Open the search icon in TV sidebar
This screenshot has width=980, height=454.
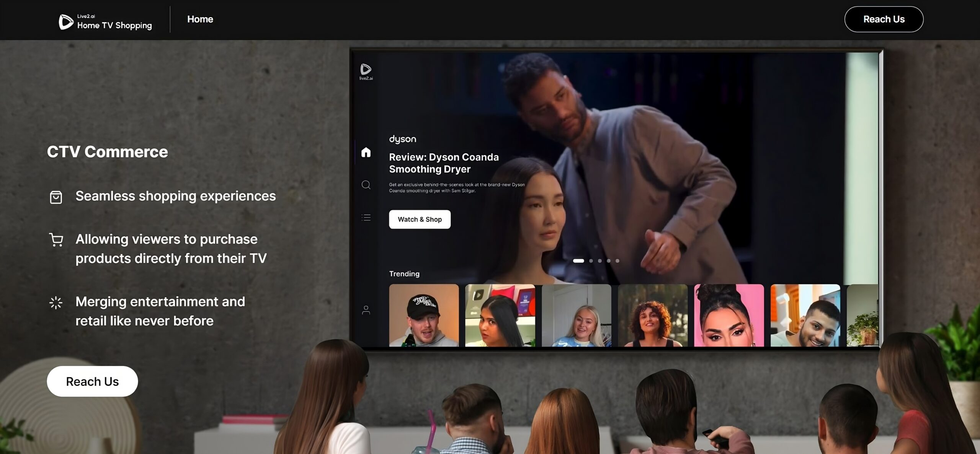366,185
